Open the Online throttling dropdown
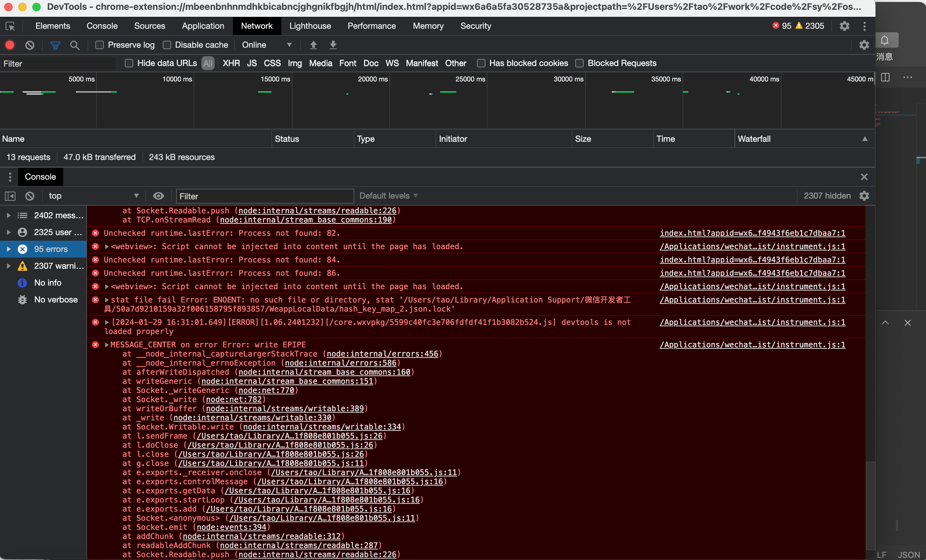This screenshot has height=560, width=926. click(267, 45)
